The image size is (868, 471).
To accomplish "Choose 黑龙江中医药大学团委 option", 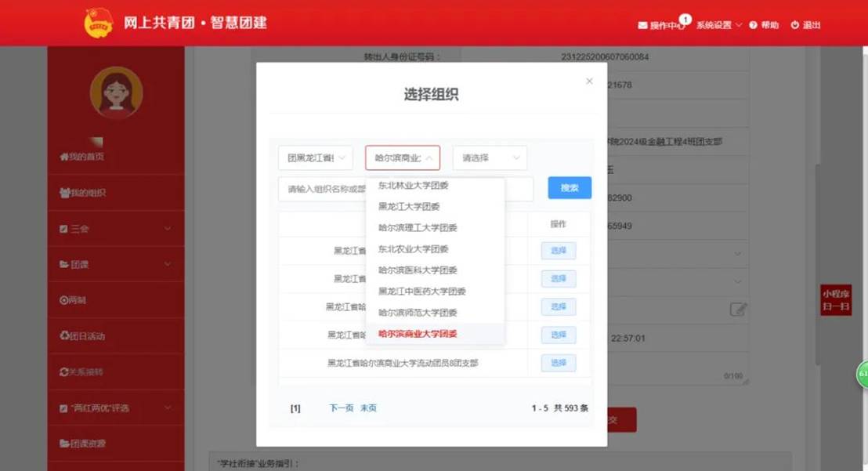I will point(422,292).
